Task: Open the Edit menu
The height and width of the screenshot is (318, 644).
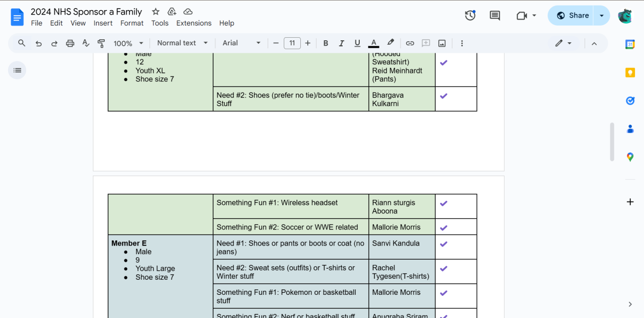Action: [x=56, y=23]
